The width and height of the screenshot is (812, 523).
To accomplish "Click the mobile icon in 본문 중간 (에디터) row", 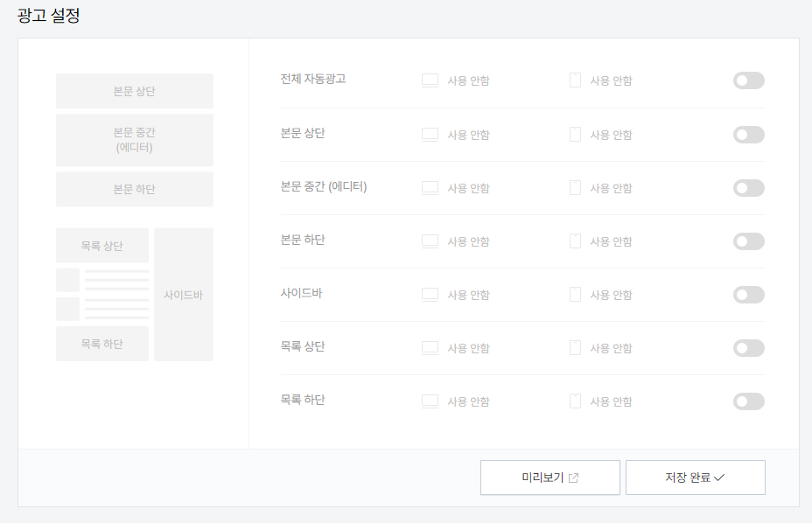I will coord(575,188).
